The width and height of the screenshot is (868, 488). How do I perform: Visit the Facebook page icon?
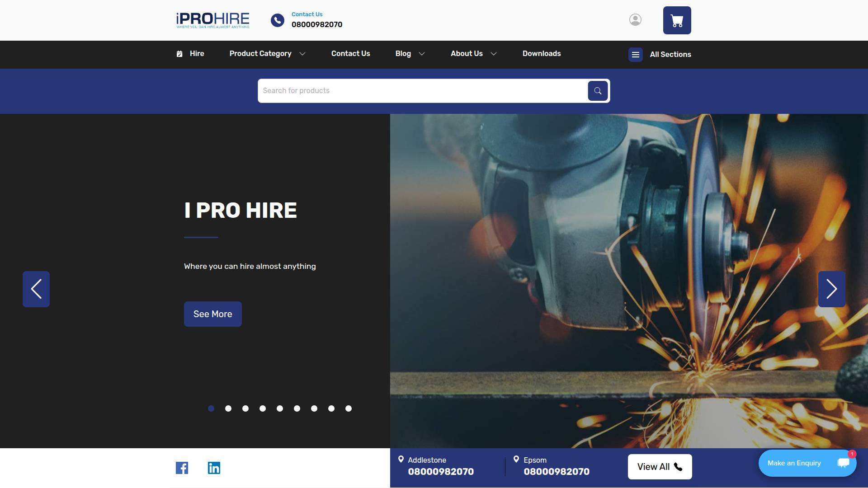coord(182,468)
